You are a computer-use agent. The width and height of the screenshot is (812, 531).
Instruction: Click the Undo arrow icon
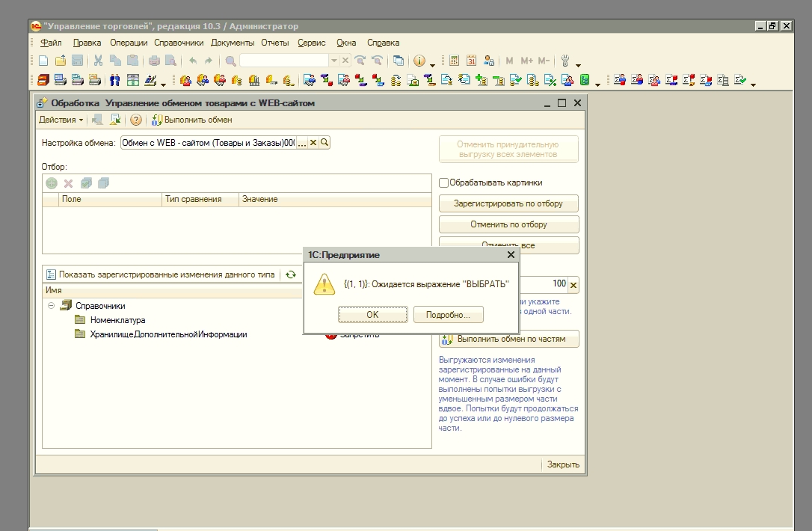[x=193, y=61]
